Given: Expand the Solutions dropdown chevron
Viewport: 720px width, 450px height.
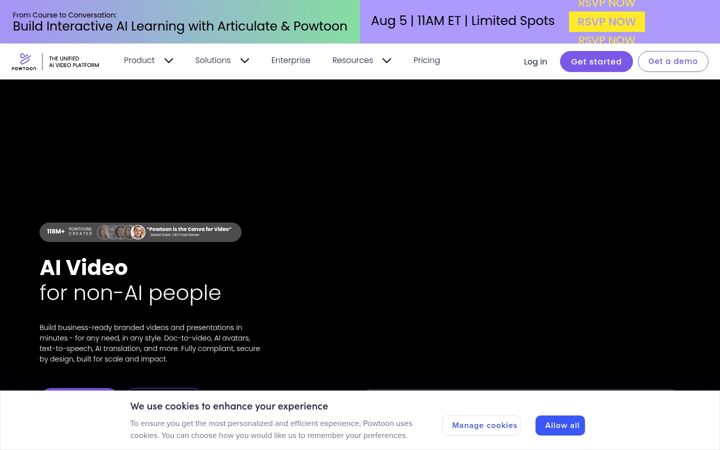Looking at the screenshot, I should (245, 61).
